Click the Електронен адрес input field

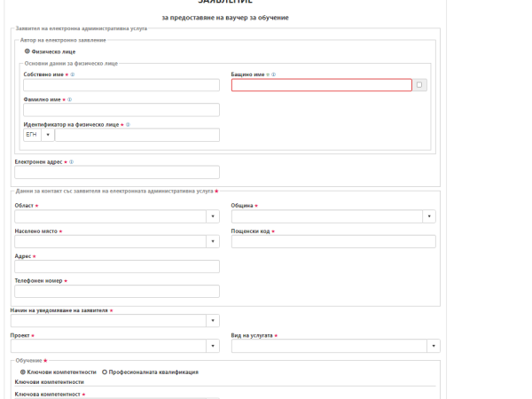click(117, 172)
